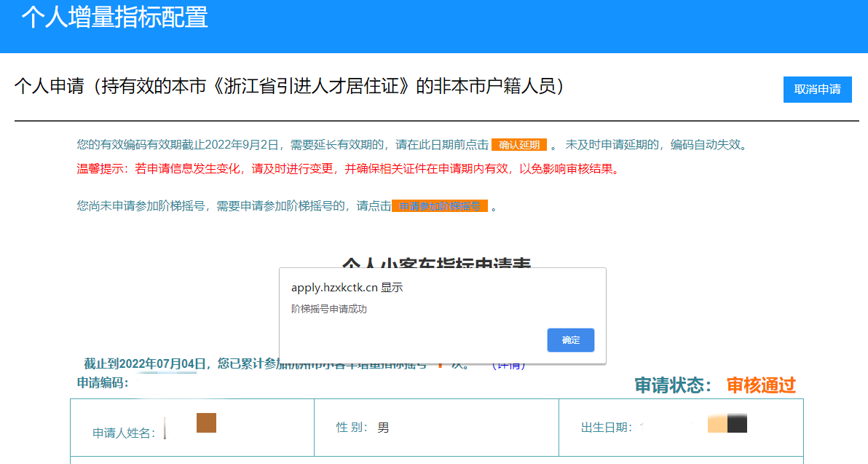868x464 pixels.
Task: Click the apply.hzxkctk.cn 显示 dialog title
Action: pyautogui.click(x=347, y=288)
